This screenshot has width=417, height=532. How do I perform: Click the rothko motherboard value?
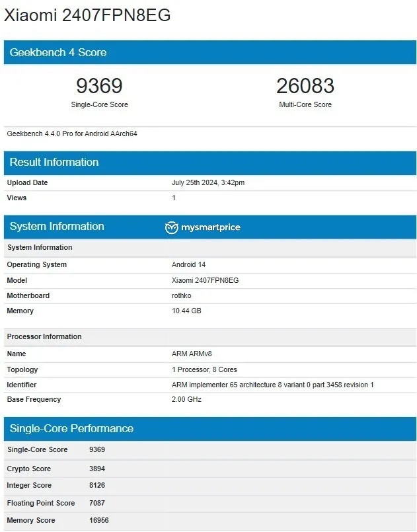pyautogui.click(x=182, y=295)
